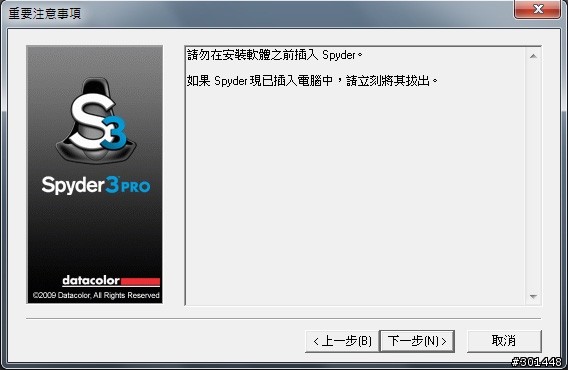Image resolution: width=568 pixels, height=370 pixels.
Task: Click the scroll down arrow in notes box
Action: (533, 296)
